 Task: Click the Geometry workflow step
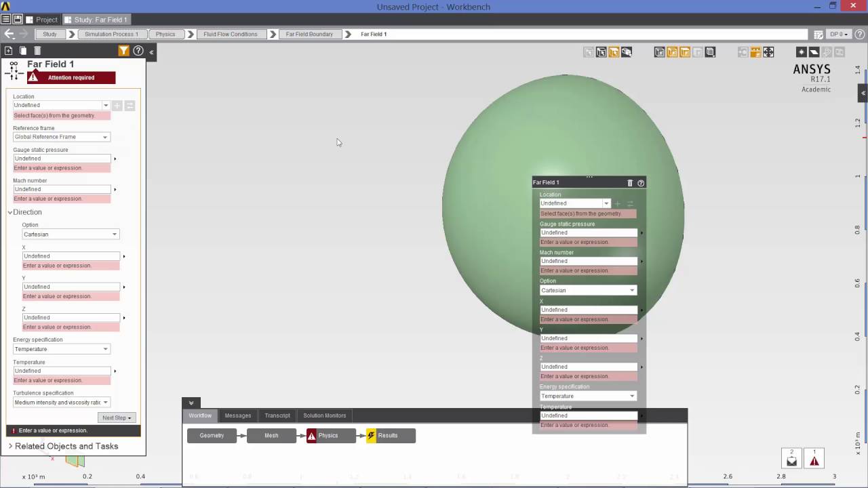pos(212,436)
